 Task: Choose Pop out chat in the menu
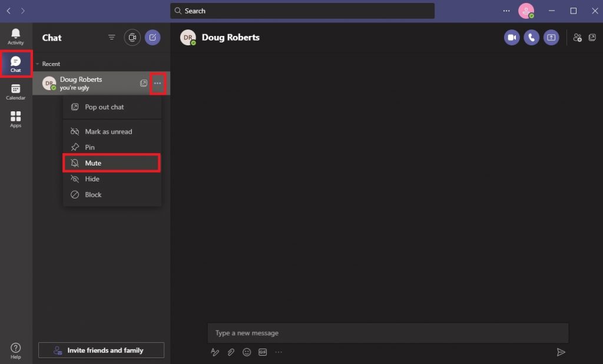(112, 107)
